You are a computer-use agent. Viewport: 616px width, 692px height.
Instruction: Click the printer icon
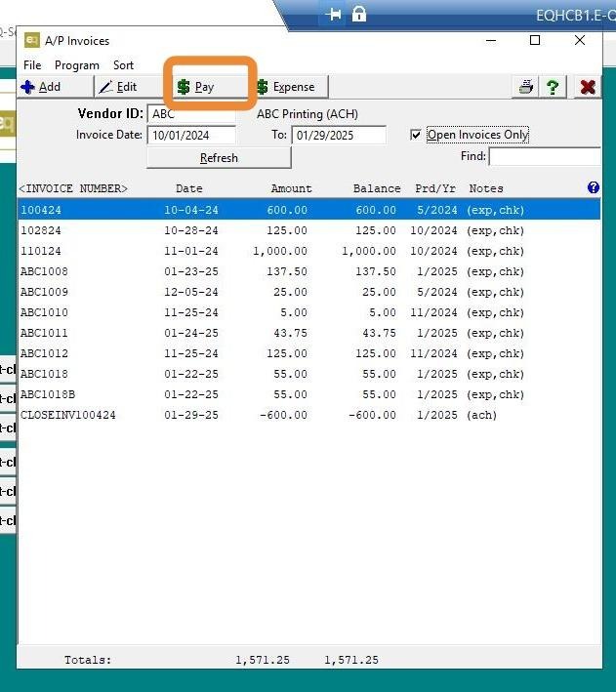coord(525,87)
